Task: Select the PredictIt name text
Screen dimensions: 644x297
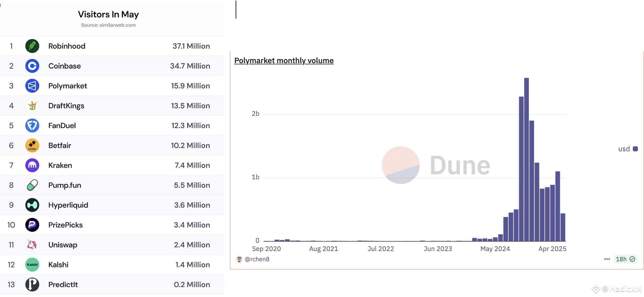Action: click(63, 285)
